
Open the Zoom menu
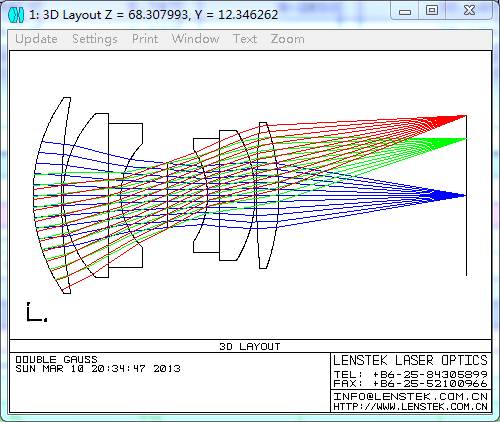287,39
